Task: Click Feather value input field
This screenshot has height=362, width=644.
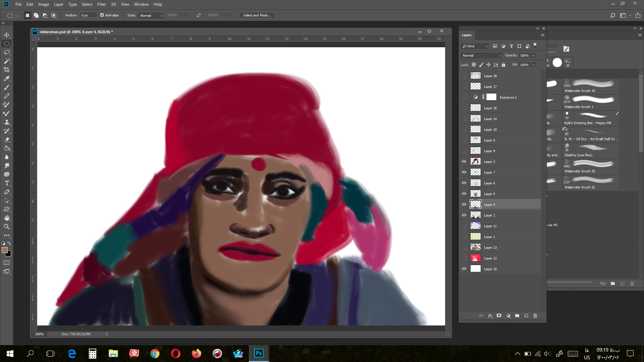Action: point(88,15)
